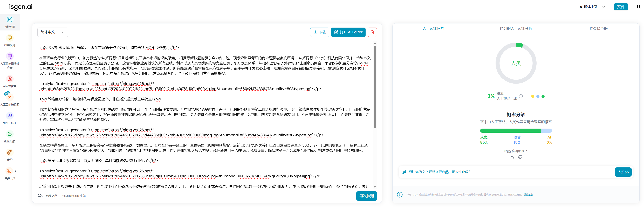Show info about 人工智能生成 probability
644x208 pixels.
pos(521,96)
